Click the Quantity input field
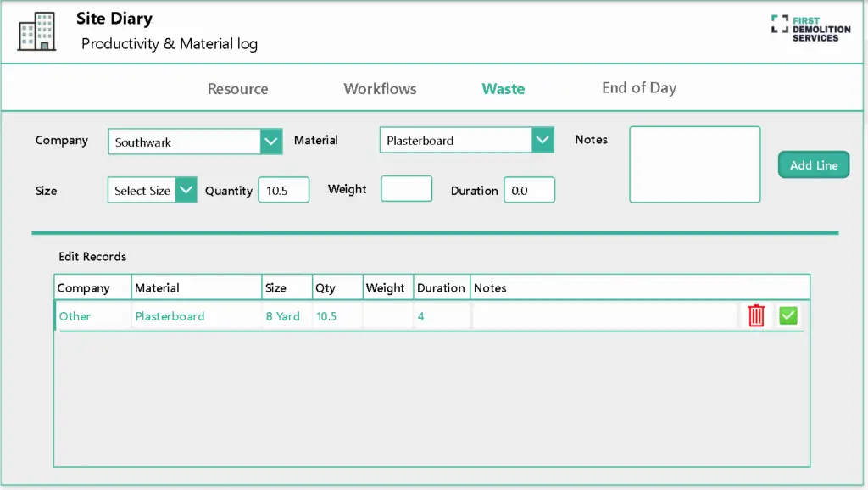 coord(283,191)
